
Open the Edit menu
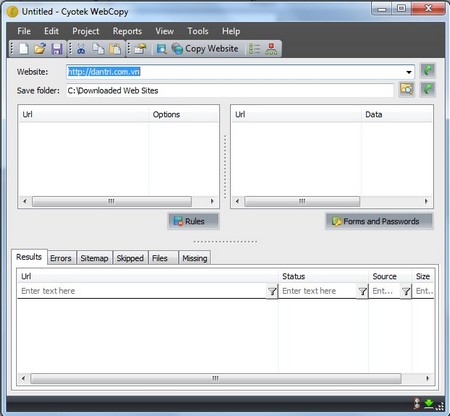(x=51, y=31)
